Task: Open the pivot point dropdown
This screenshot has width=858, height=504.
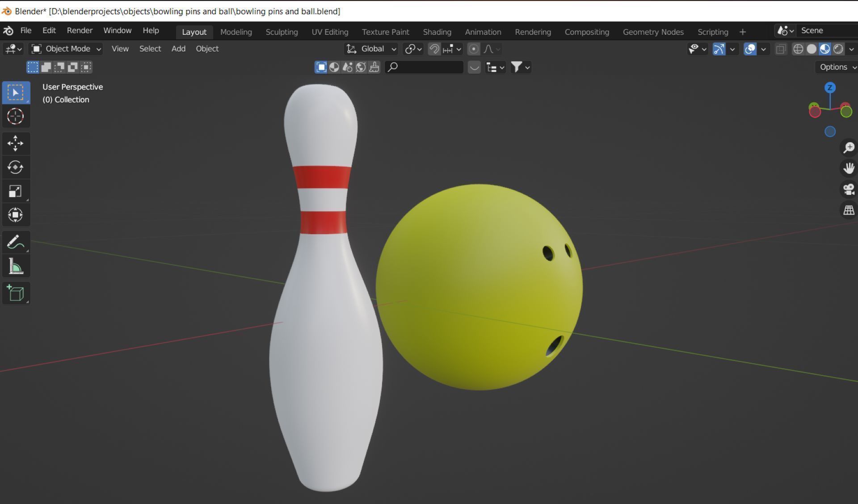Action: tap(413, 49)
